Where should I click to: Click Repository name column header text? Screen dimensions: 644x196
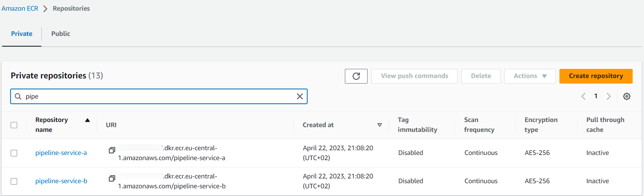52,125
